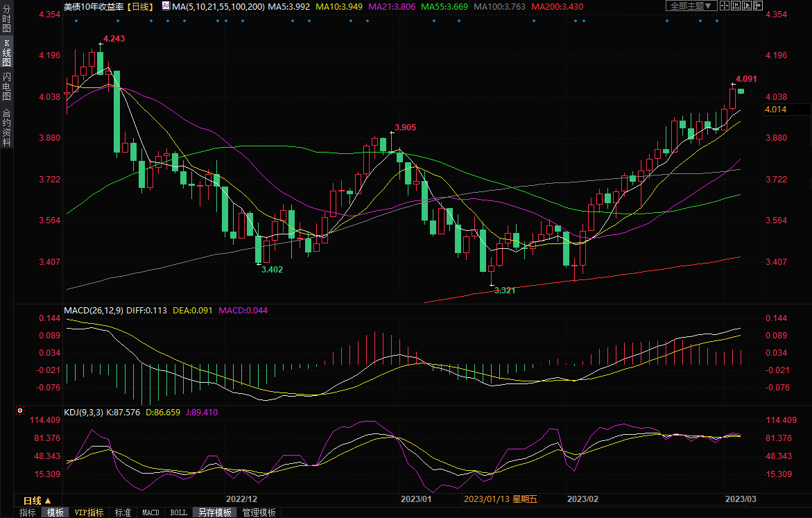Click the D:86.659 value
Viewport: 812px width, 518px height.
coord(163,413)
